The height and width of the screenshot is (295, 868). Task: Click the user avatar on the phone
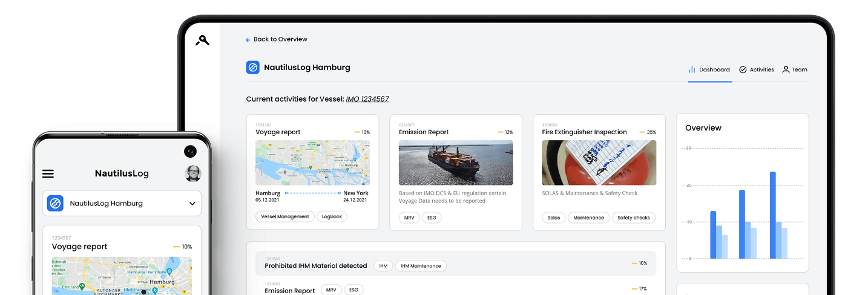coord(193,173)
